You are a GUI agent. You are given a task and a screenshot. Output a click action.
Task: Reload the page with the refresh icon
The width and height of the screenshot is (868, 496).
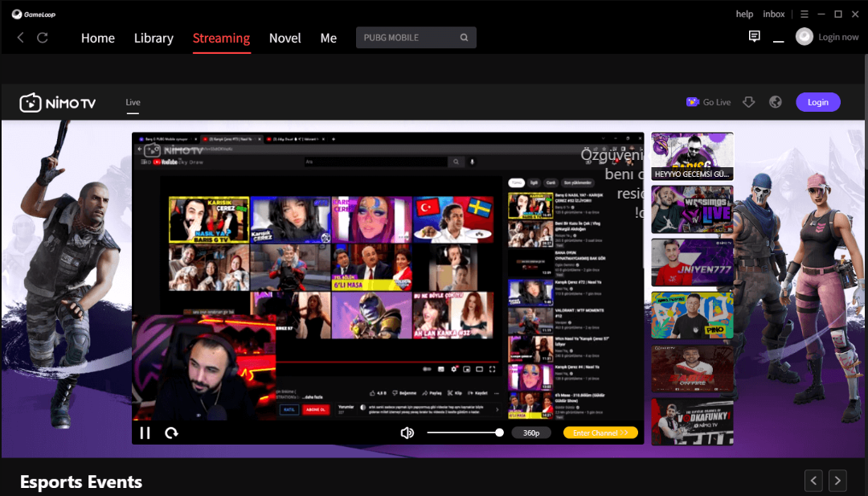42,38
